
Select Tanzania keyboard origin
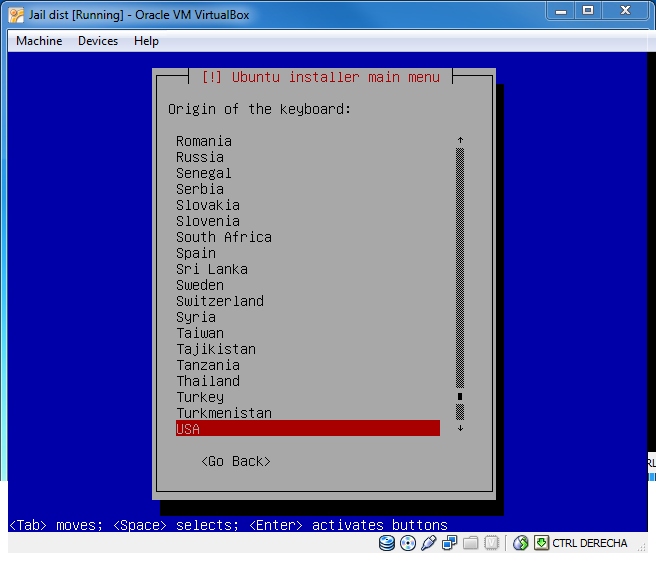point(308,365)
